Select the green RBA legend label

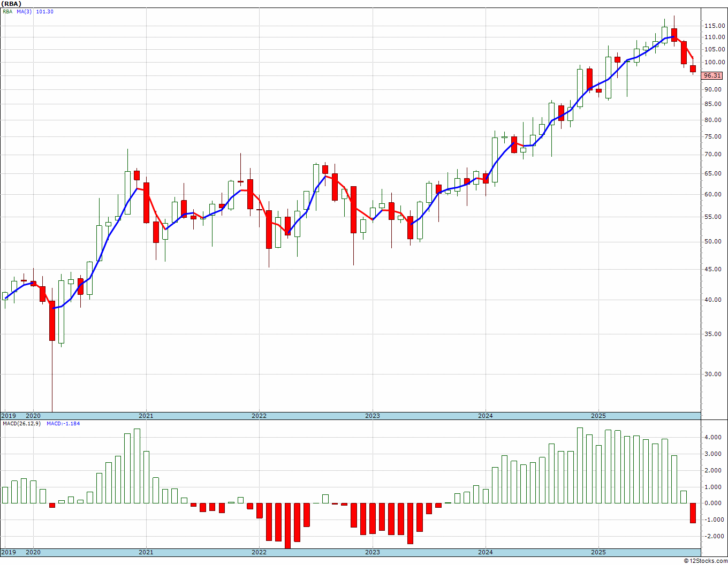(x=7, y=12)
